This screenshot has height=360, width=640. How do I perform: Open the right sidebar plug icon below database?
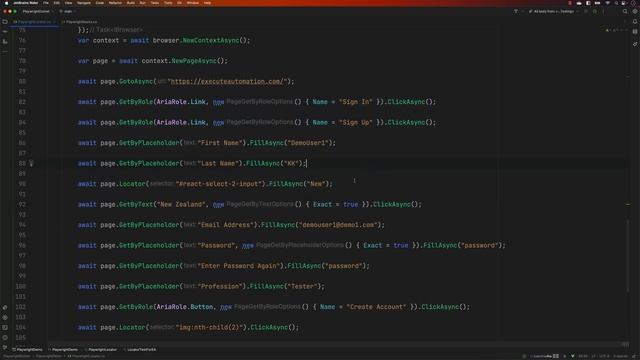pos(635,44)
